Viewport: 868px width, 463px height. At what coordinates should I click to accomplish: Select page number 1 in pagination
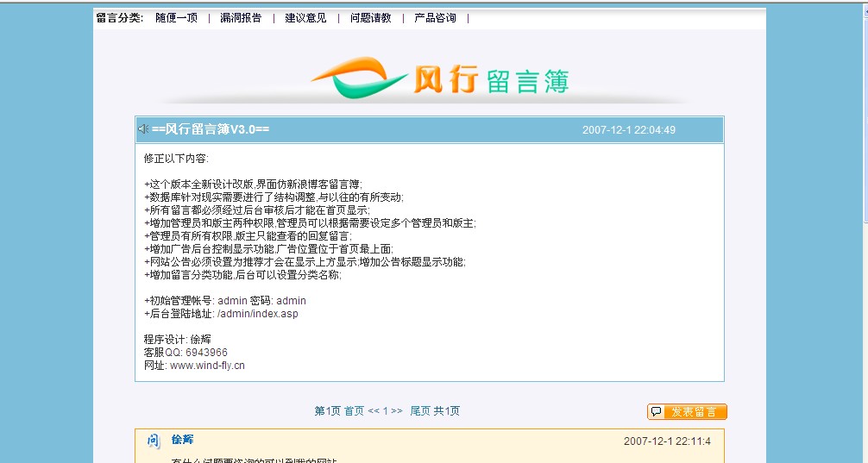tap(386, 411)
